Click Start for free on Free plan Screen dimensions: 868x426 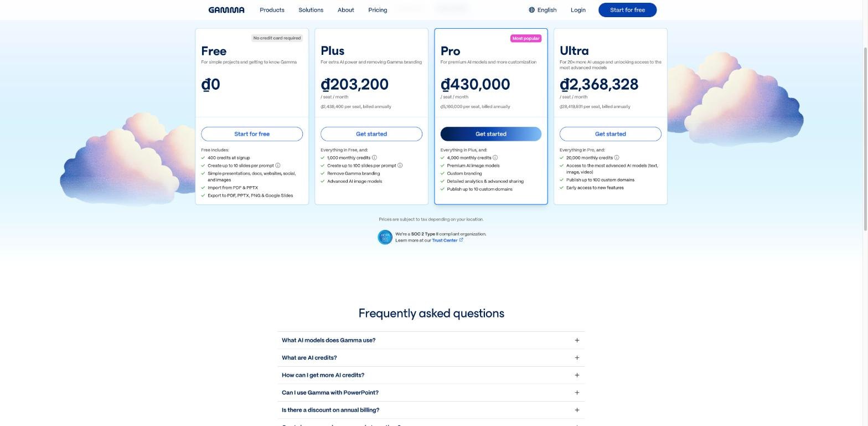coord(252,134)
